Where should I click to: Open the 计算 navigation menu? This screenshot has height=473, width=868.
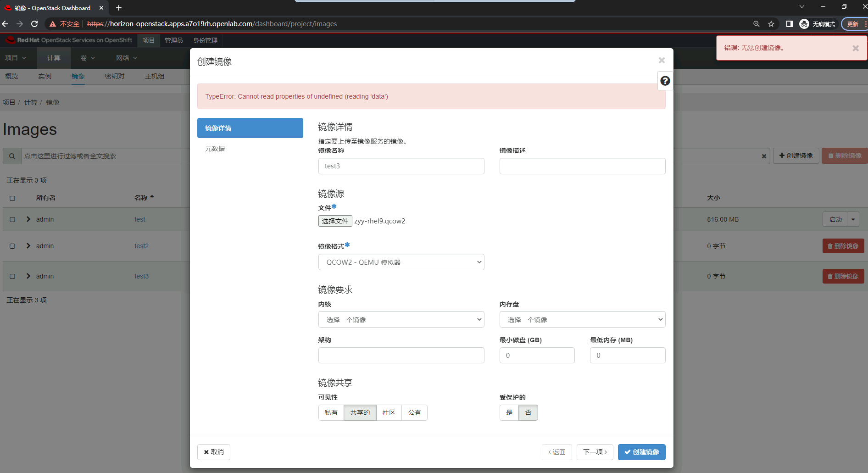54,58
